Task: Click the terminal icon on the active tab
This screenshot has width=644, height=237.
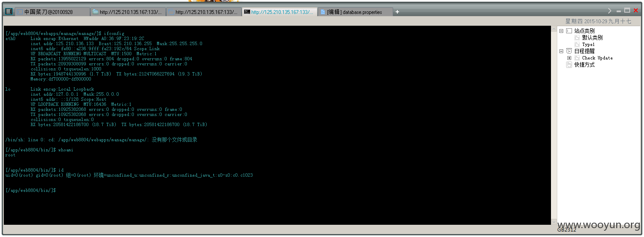Action: coord(247,12)
